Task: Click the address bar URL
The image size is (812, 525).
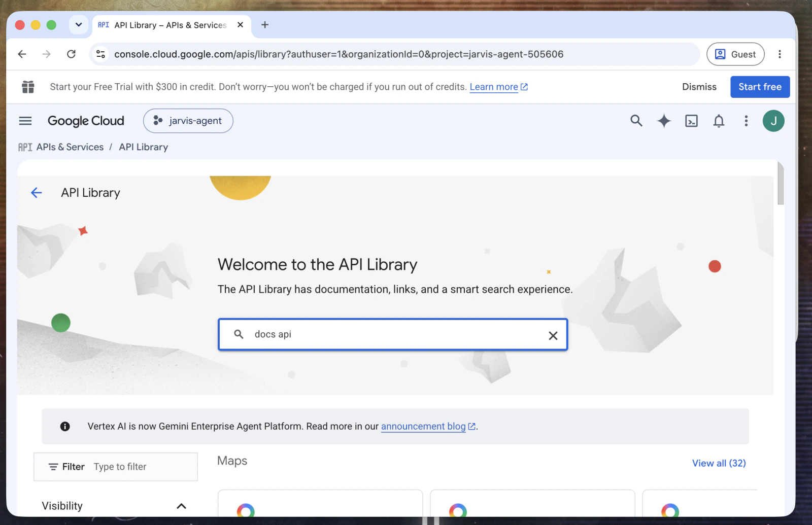Action: (339, 54)
